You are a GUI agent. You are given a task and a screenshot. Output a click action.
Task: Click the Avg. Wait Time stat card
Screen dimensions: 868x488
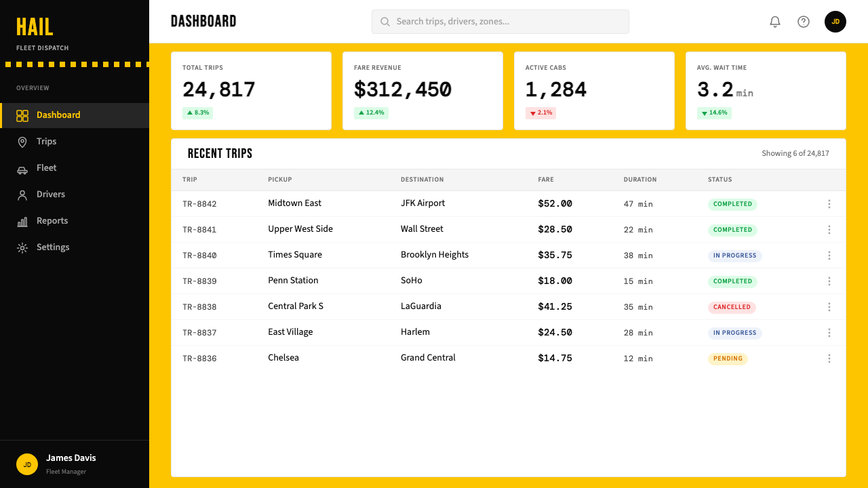click(x=766, y=91)
